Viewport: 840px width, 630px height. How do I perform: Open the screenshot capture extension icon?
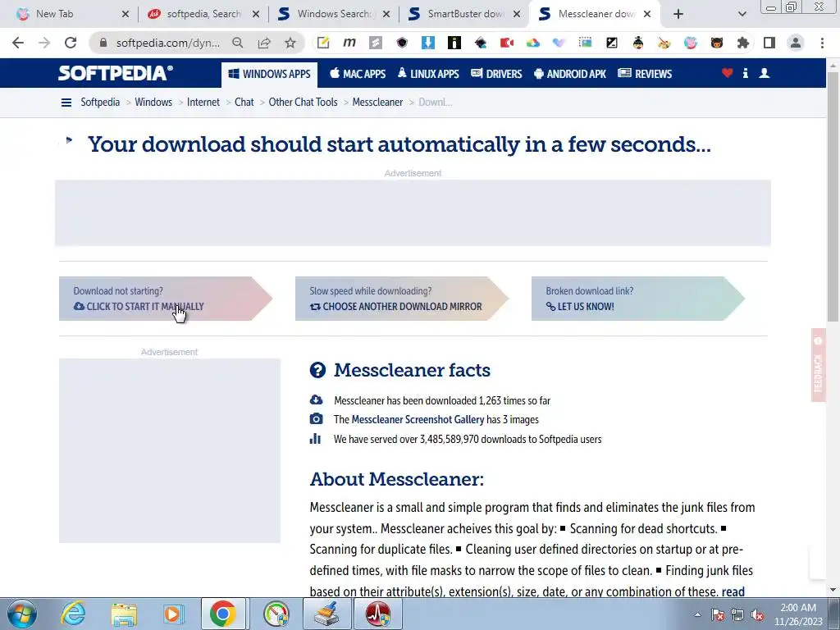[x=586, y=43]
